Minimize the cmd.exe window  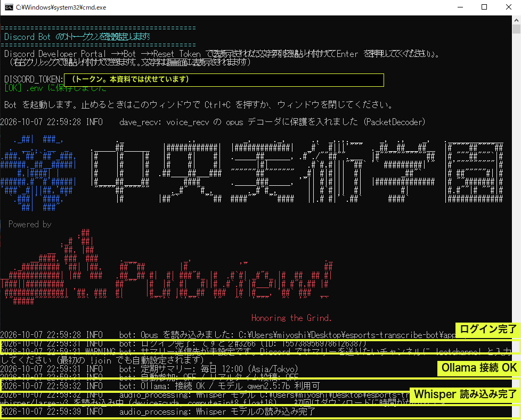pos(460,7)
